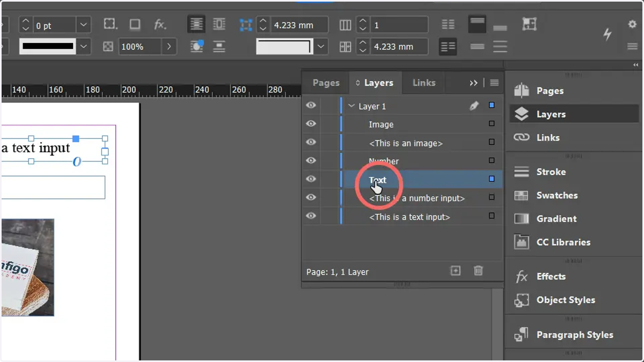Expand hidden tabs with >> arrows

(473, 83)
